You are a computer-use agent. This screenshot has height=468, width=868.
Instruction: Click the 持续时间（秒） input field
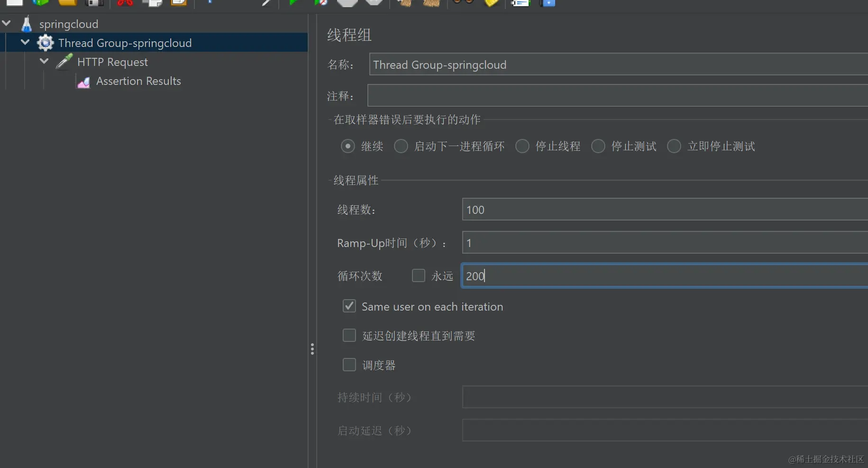point(665,397)
